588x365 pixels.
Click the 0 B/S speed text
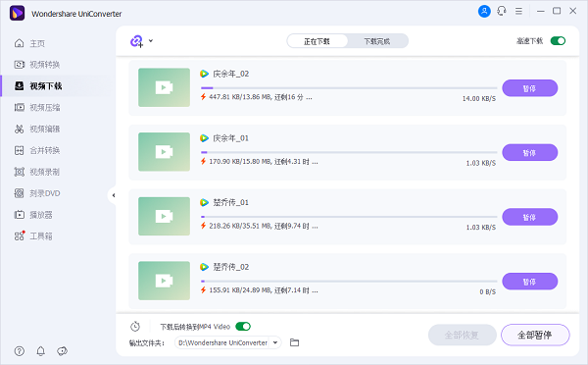tap(487, 291)
